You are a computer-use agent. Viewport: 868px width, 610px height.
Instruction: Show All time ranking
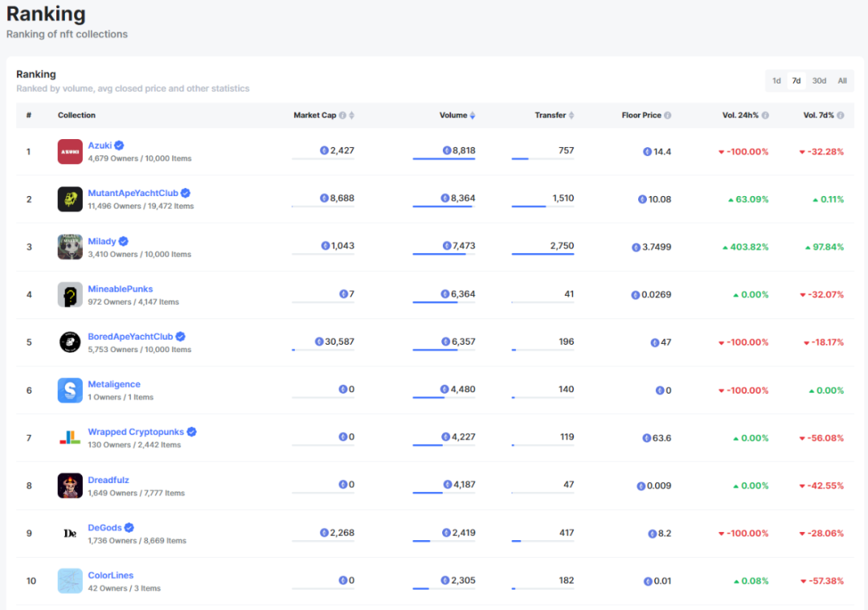click(x=842, y=81)
